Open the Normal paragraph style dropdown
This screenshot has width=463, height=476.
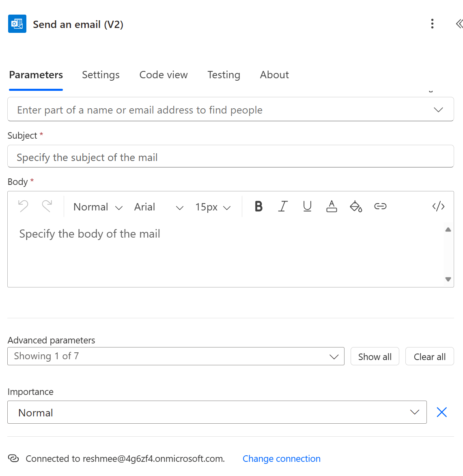tap(97, 207)
